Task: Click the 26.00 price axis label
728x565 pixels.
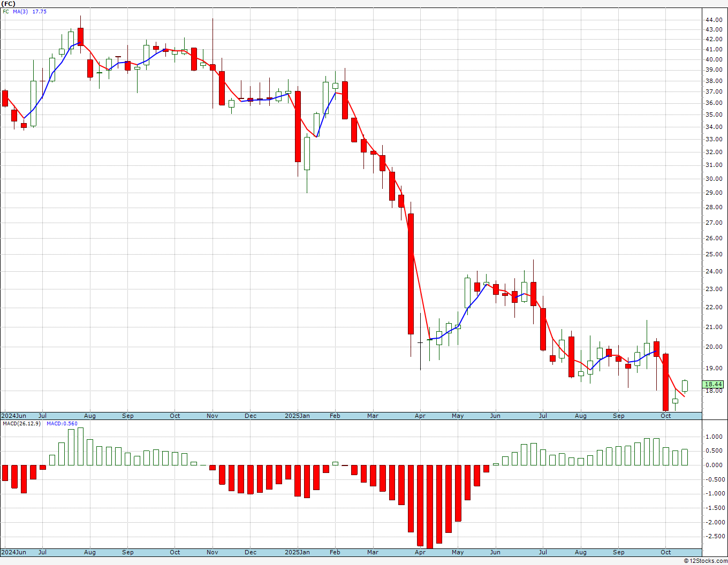Action: click(x=714, y=239)
